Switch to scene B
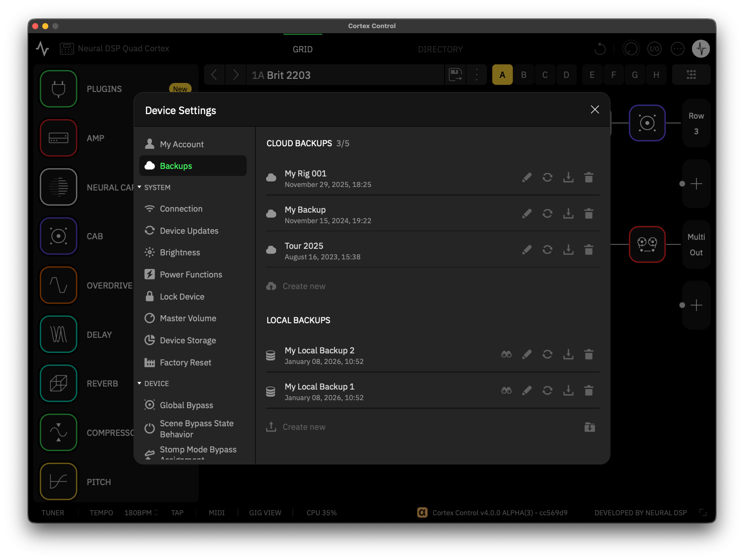Viewport: 744px width, 560px height. pos(523,74)
